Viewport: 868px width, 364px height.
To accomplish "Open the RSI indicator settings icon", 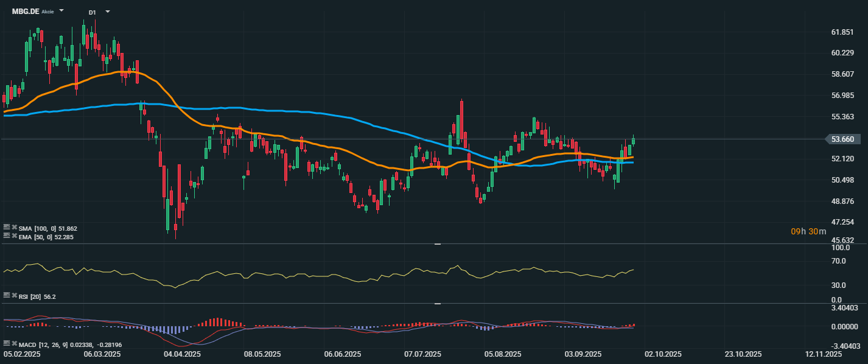I will coord(7,296).
